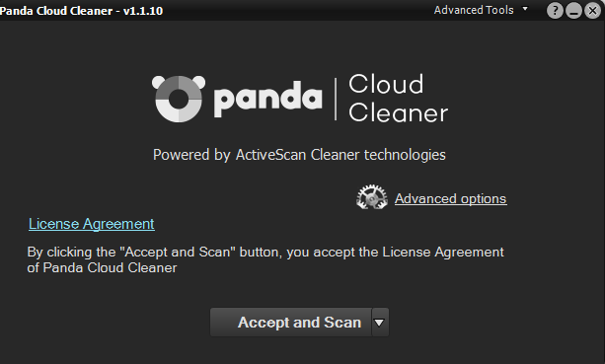Click the Panda bear logo icon
The width and height of the screenshot is (605, 364).
click(x=179, y=99)
